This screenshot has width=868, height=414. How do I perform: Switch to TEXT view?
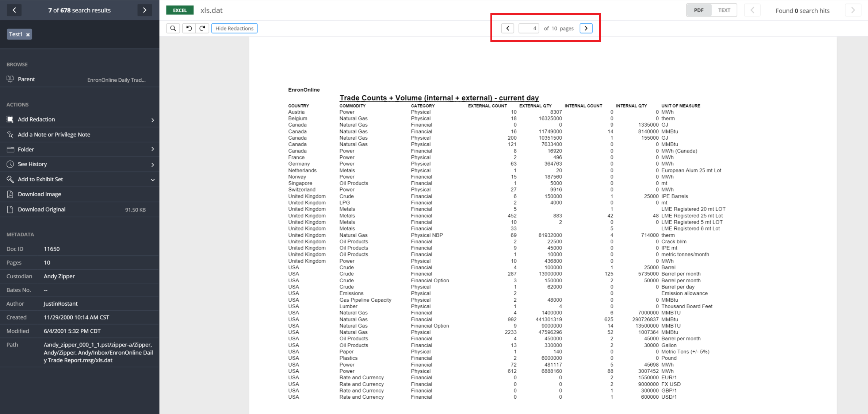(x=724, y=10)
